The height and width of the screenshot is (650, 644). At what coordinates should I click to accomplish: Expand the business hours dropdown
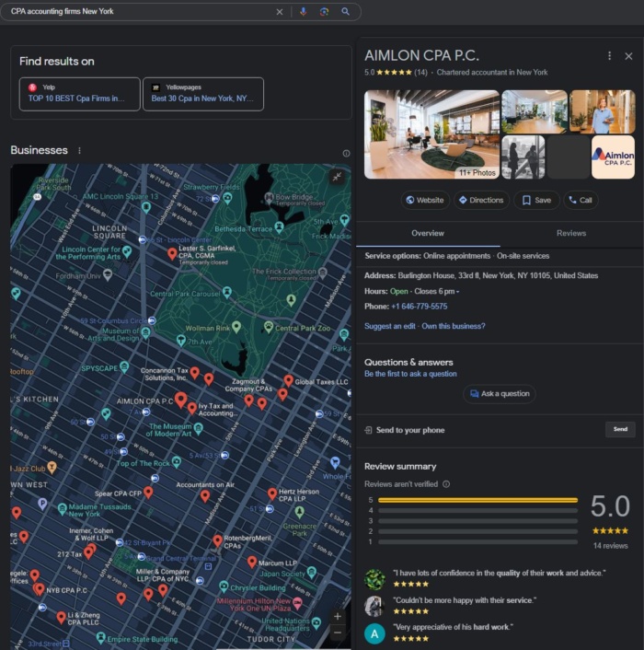457,291
